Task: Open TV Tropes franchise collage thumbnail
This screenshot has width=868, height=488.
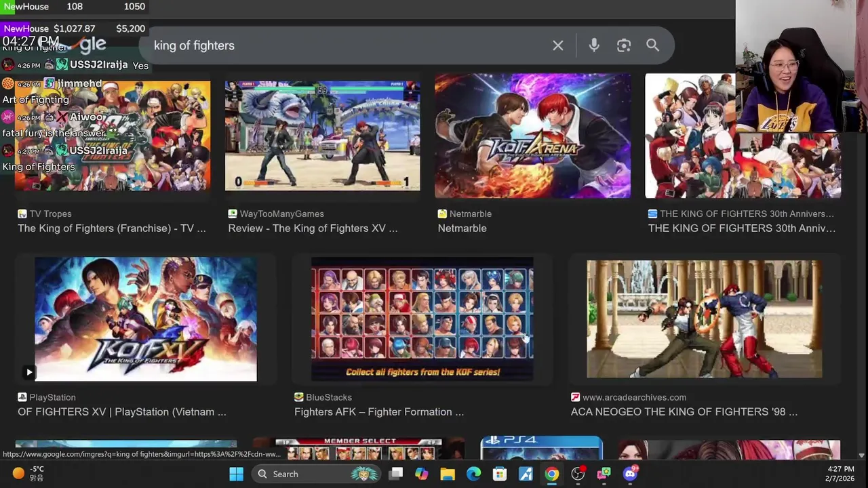Action: tap(113, 136)
